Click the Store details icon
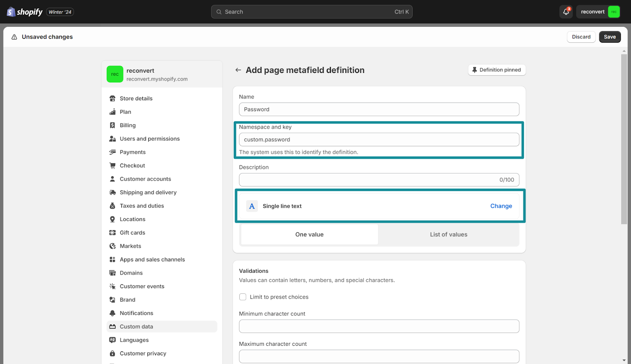 (x=112, y=99)
